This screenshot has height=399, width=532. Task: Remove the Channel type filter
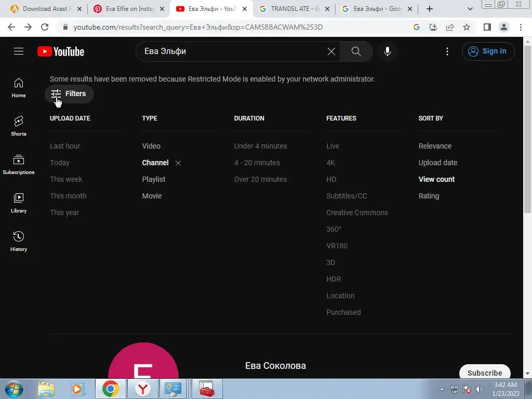click(178, 163)
